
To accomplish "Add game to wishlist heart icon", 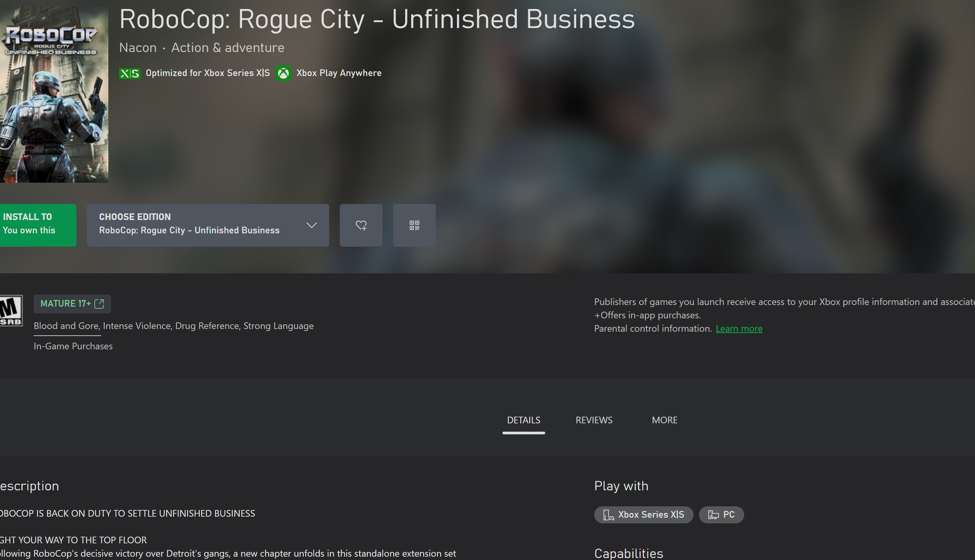I will (361, 225).
